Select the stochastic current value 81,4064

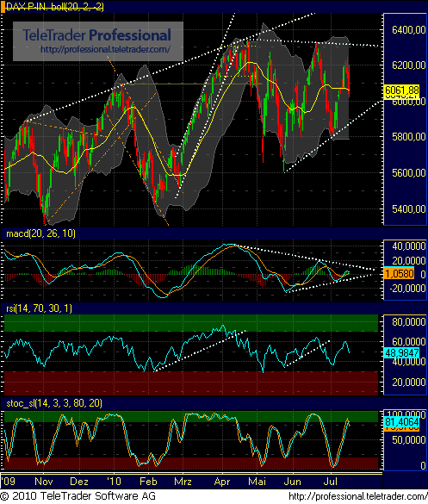402,422
